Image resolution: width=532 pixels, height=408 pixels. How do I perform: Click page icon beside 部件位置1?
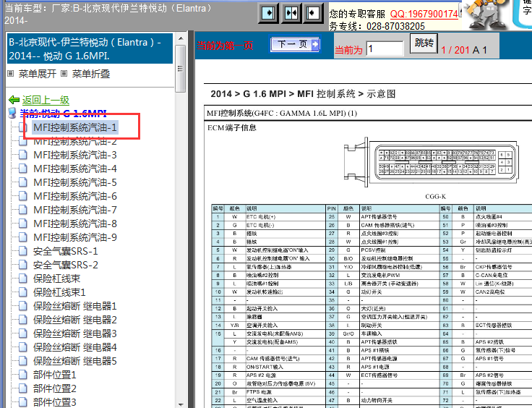[x=23, y=375]
